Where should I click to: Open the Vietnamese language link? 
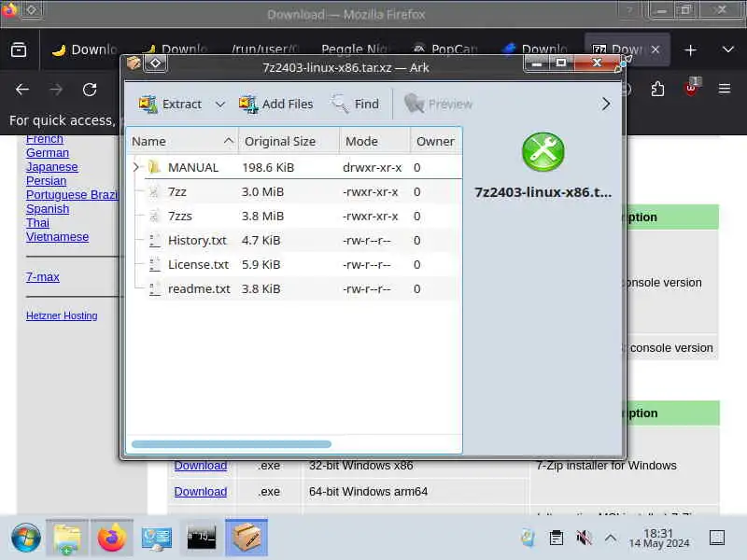pyautogui.click(x=57, y=237)
